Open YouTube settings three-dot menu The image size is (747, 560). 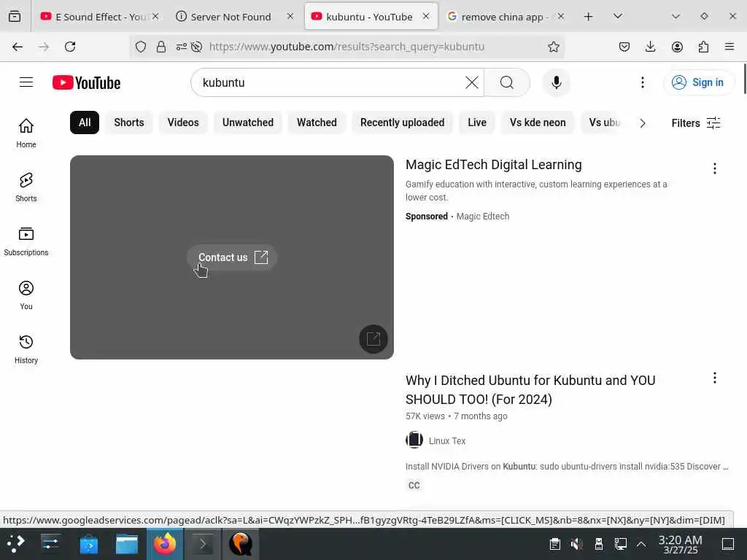point(642,82)
